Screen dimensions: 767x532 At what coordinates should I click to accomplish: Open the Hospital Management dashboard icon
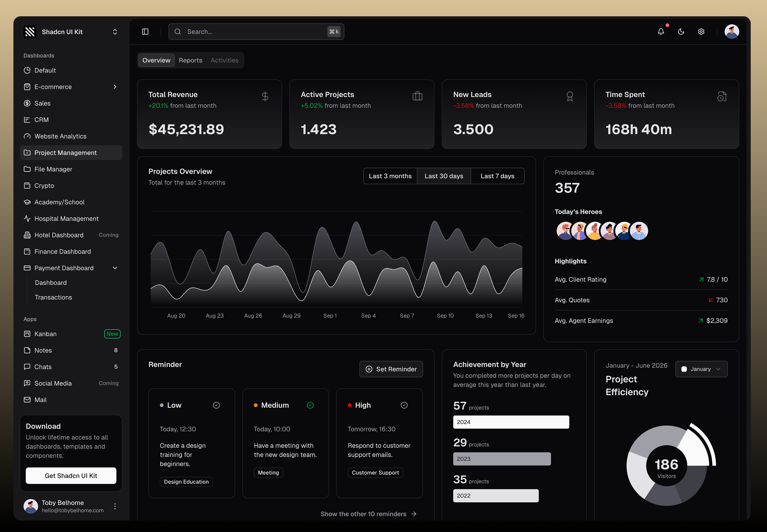[x=27, y=218]
